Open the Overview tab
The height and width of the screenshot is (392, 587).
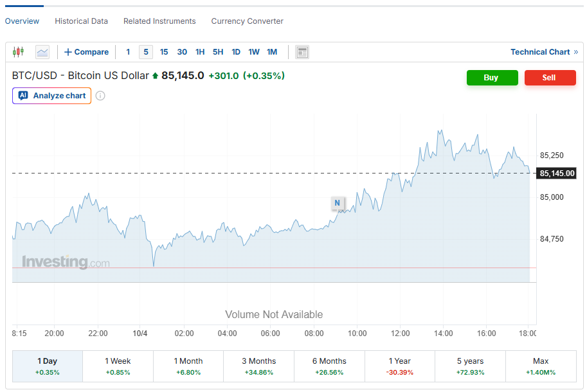pyautogui.click(x=22, y=21)
